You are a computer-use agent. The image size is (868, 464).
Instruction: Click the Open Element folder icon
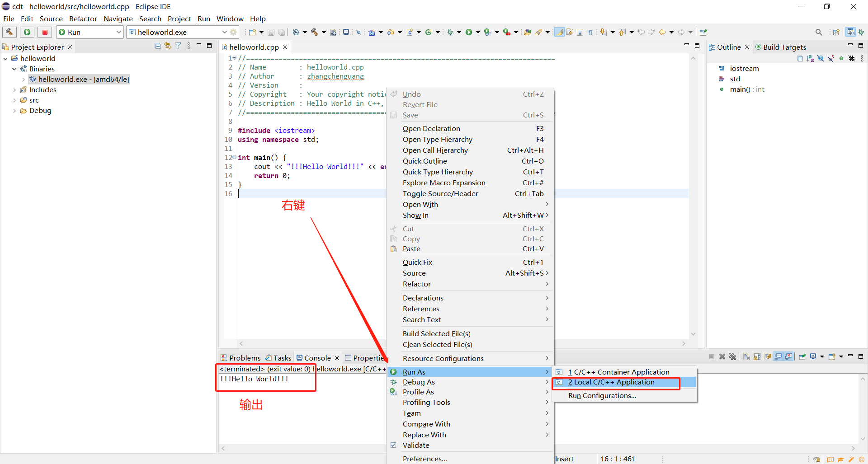tap(527, 32)
